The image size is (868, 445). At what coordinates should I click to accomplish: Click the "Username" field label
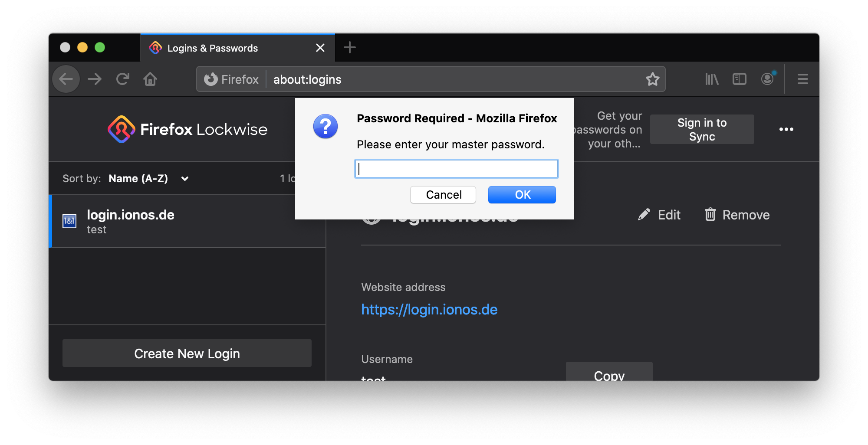pyautogui.click(x=387, y=359)
